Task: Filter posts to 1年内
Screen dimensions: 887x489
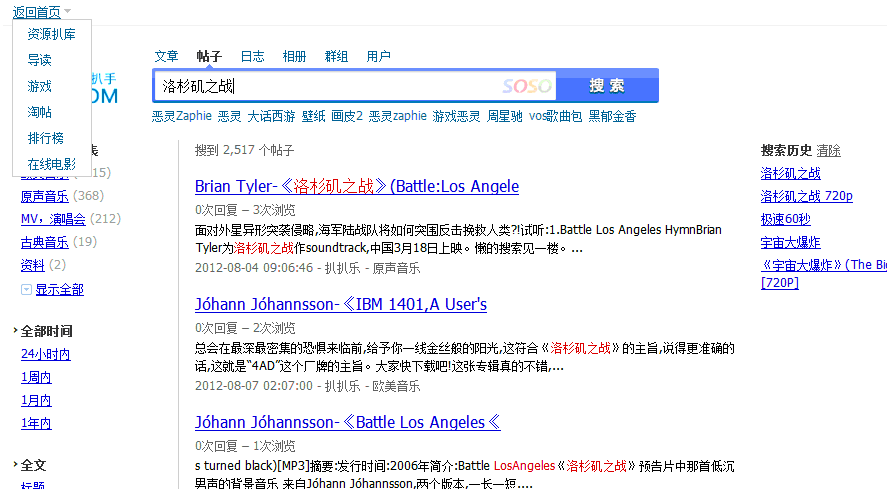Action: 36,423
